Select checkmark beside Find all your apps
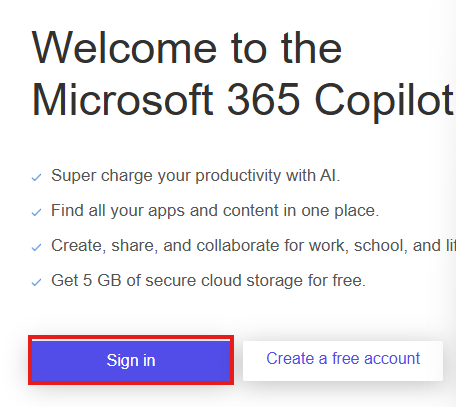The height and width of the screenshot is (407, 456). [36, 212]
